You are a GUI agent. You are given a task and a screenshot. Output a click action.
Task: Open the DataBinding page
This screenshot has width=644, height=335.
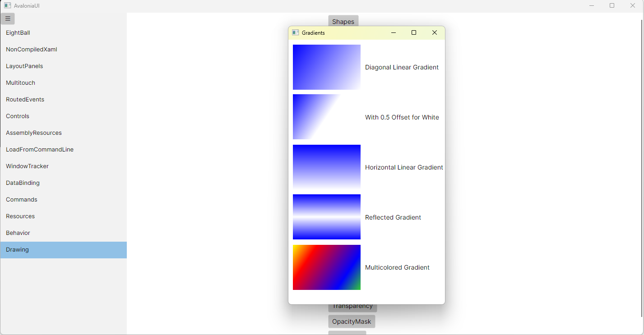64,183
